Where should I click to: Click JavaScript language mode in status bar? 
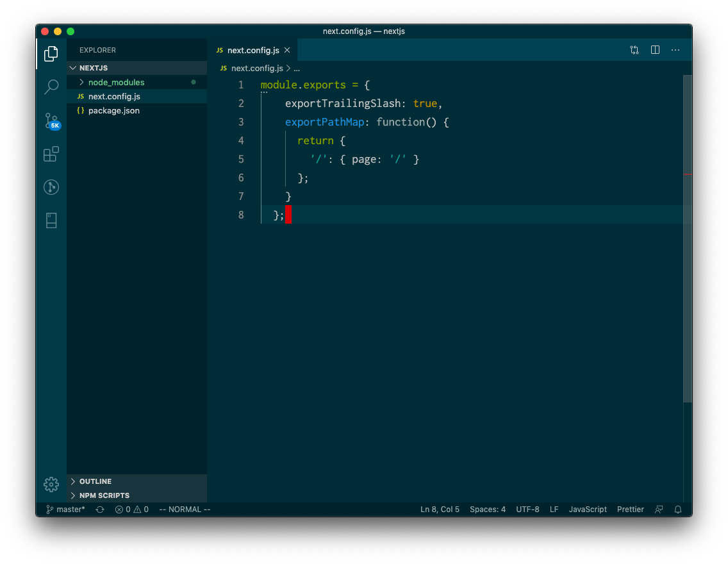coord(588,509)
